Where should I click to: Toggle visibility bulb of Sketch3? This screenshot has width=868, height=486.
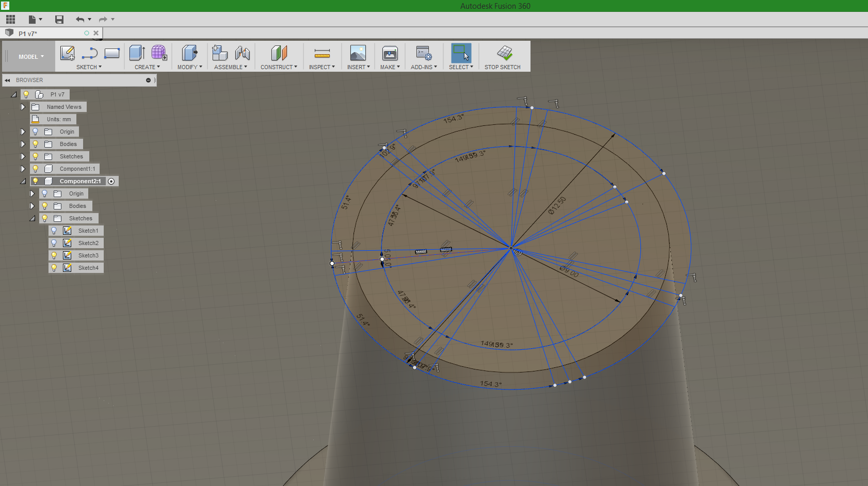tap(54, 255)
